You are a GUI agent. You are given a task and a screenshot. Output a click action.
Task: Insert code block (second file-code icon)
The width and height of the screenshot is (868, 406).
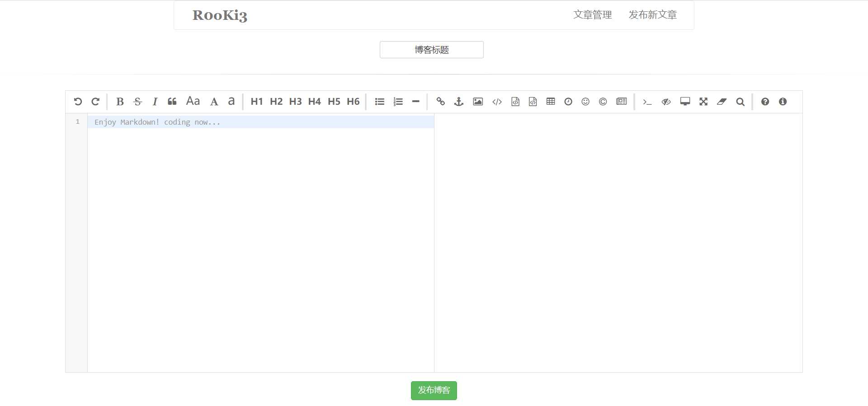[533, 102]
